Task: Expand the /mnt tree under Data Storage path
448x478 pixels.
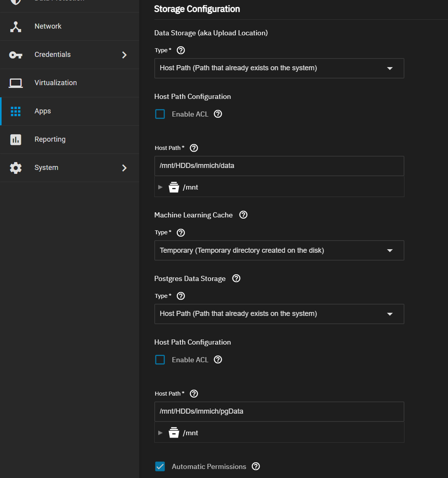Action: point(160,187)
